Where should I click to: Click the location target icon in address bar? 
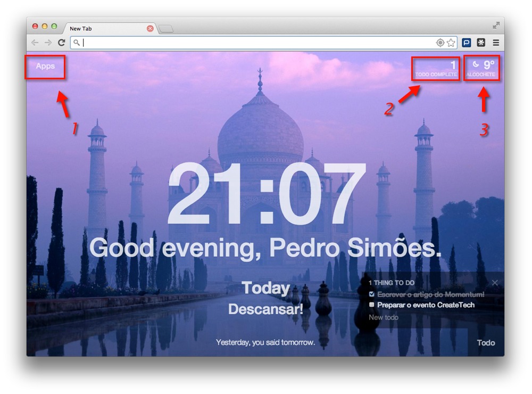pos(440,43)
